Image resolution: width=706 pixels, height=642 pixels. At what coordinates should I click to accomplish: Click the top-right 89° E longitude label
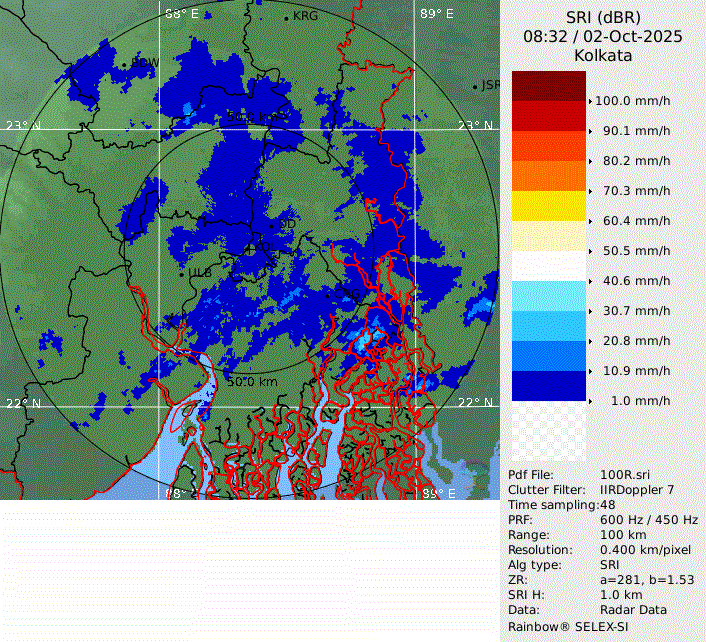pos(436,14)
